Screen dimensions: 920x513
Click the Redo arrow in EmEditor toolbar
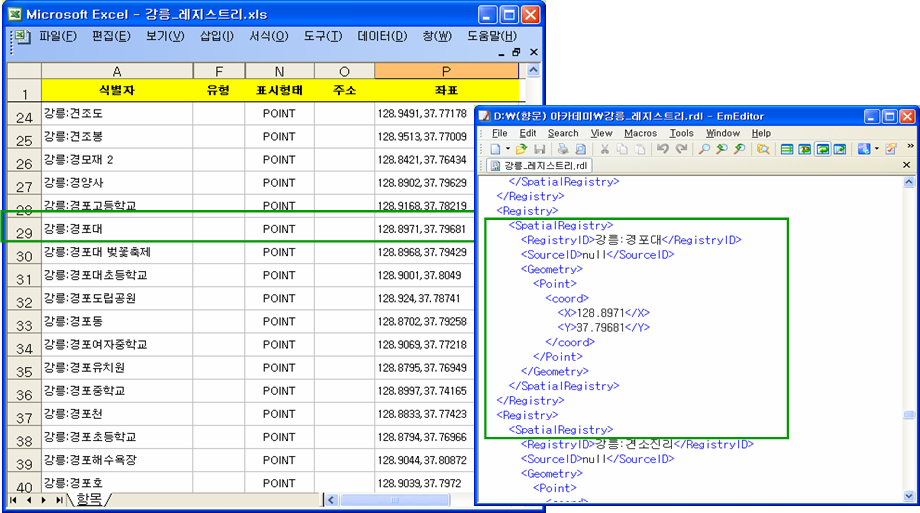pos(681,149)
